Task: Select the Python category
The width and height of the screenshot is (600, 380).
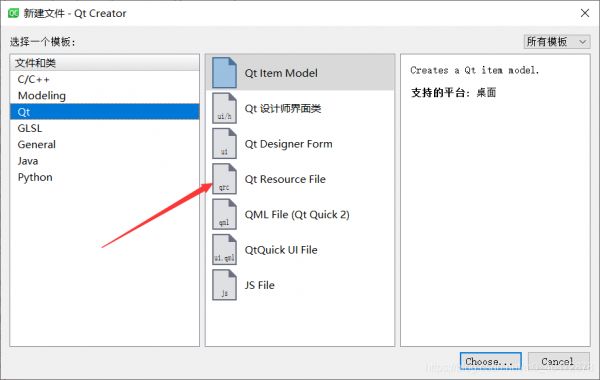Action: click(104, 177)
